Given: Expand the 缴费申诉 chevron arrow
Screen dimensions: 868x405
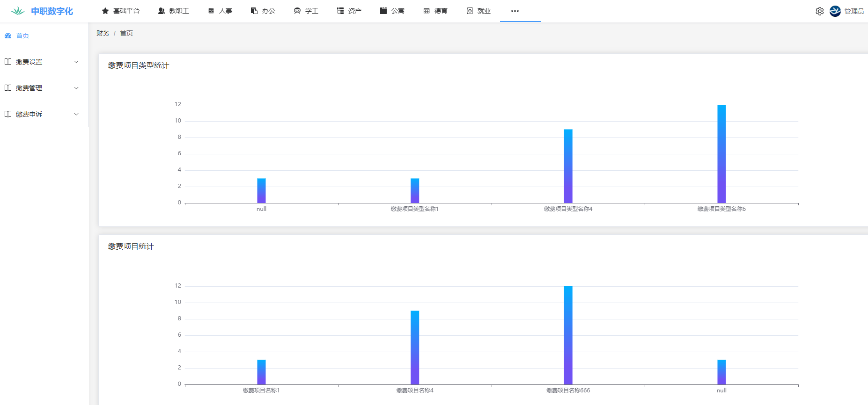Looking at the screenshot, I should pos(76,114).
